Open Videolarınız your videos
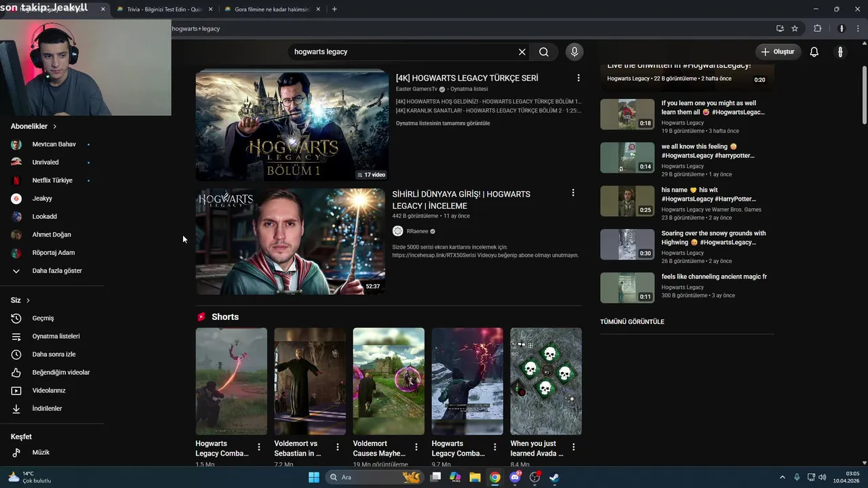 [52, 390]
